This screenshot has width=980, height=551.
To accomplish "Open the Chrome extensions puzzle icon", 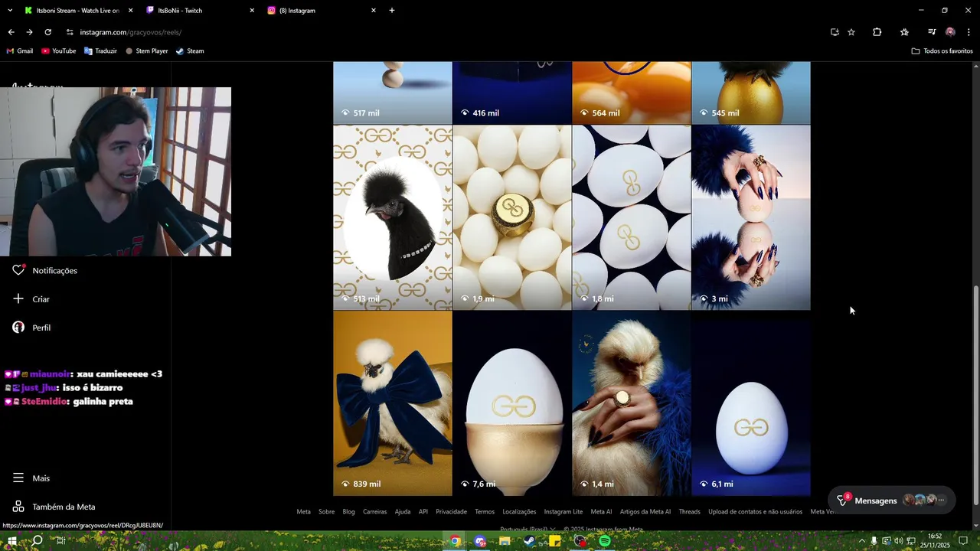I will [877, 32].
